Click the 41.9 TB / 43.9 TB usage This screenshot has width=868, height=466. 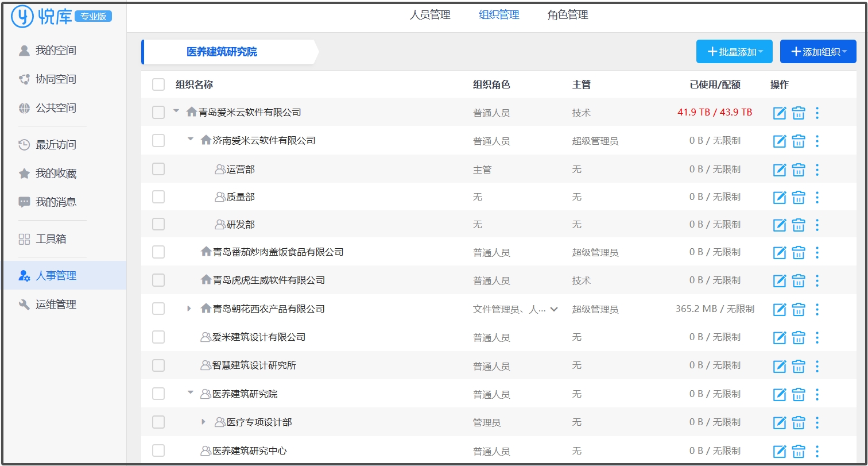point(715,113)
